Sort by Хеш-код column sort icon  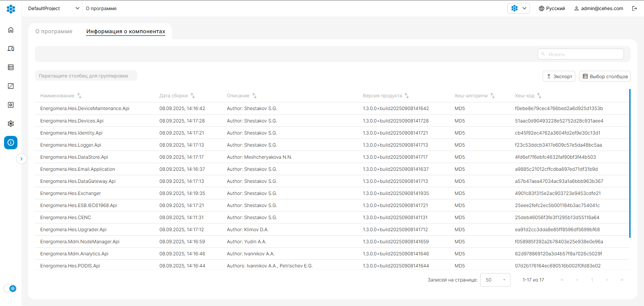pyautogui.click(x=539, y=96)
